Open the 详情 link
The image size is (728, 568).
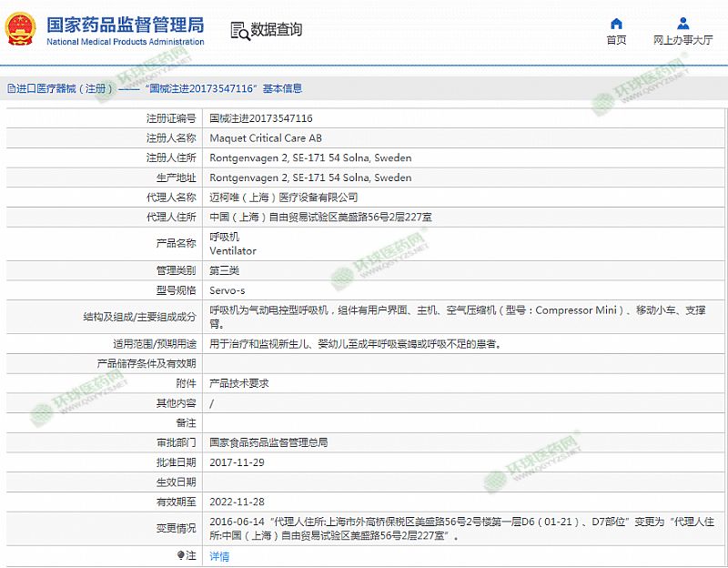(x=219, y=556)
